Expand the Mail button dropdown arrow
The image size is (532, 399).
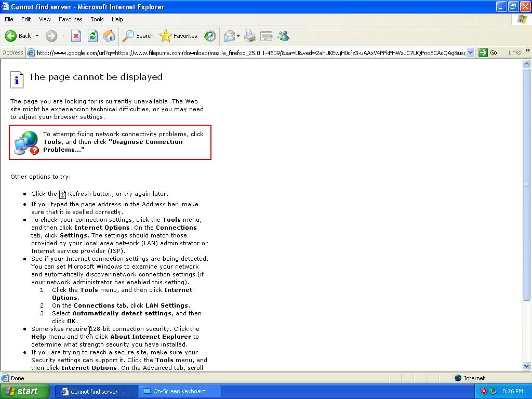tap(238, 36)
